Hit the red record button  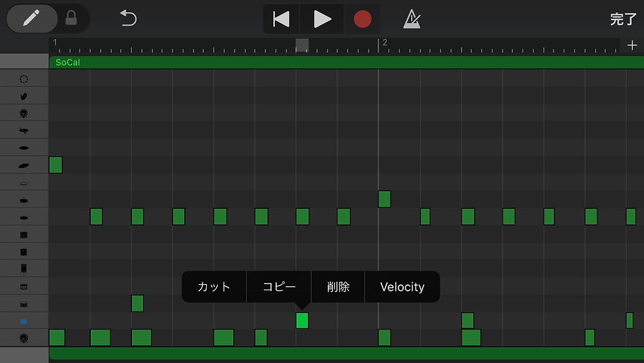click(362, 19)
